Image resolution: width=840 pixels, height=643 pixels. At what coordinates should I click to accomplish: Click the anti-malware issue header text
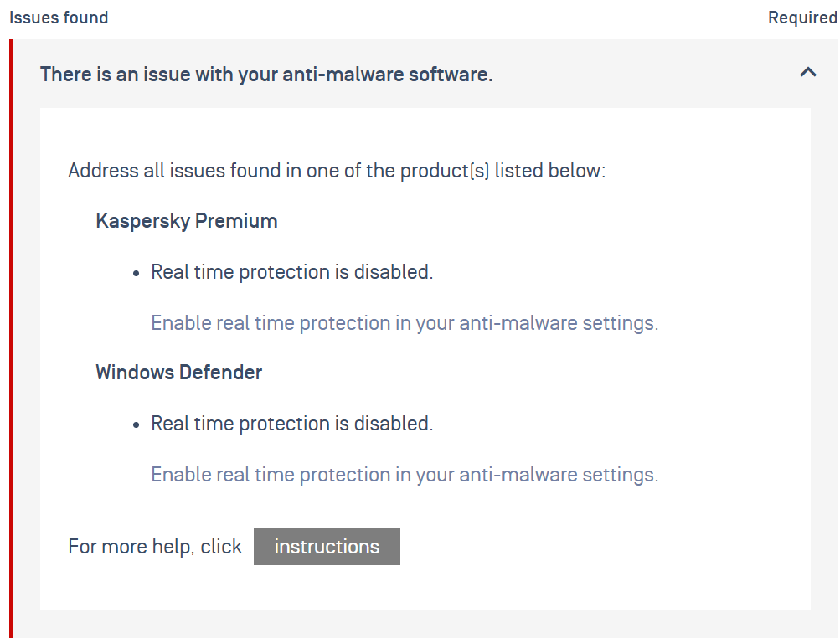pos(266,75)
